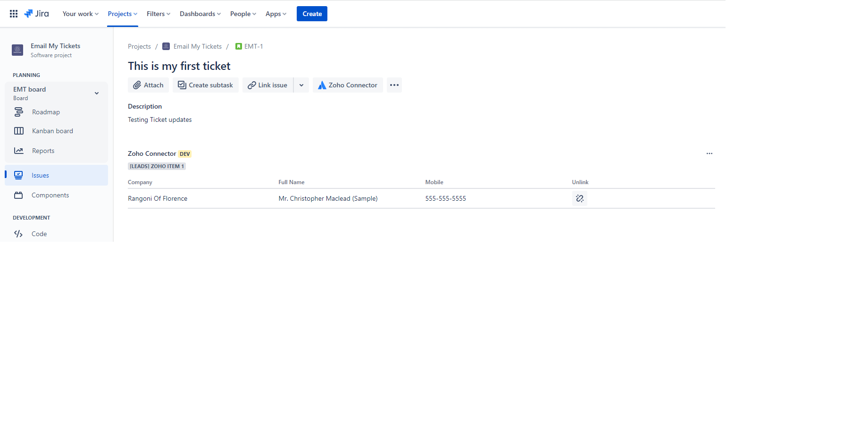This screenshot has width=868, height=425.
Task: Click the DEV badge next to Zoho Connector
Action: (184, 154)
